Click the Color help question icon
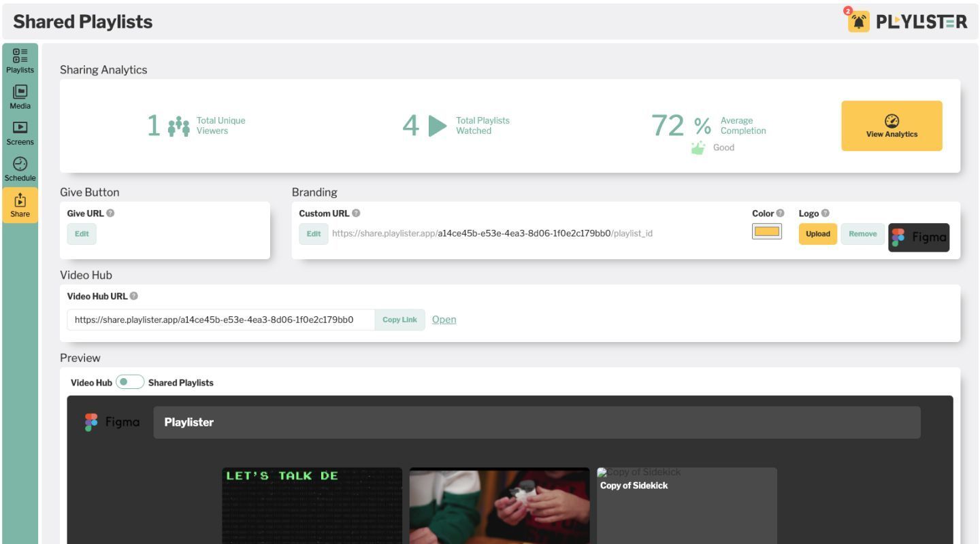This screenshot has height=544, width=980. pos(781,213)
